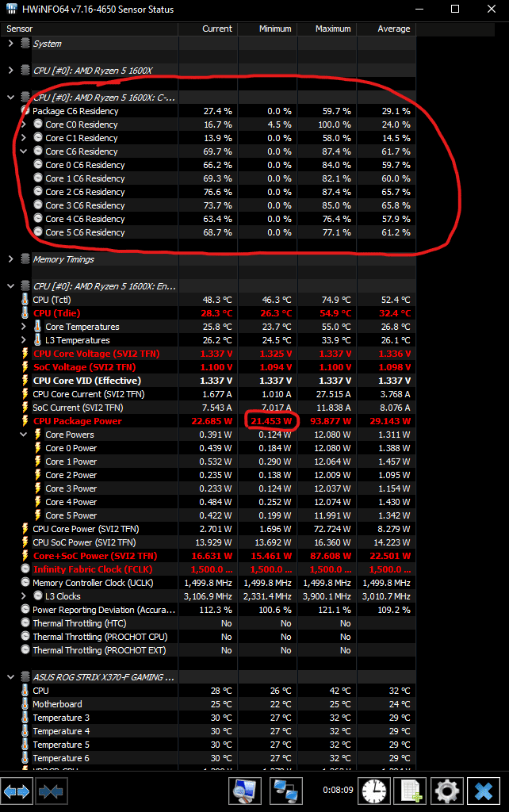Maximize the HWiNFO64 Sensor Status window
This screenshot has height=812, width=509.
pos(454,9)
